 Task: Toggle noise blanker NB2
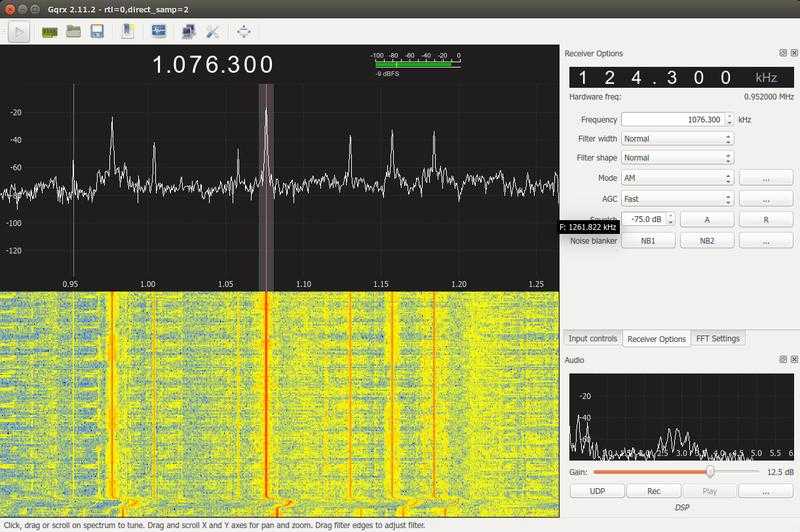point(707,241)
